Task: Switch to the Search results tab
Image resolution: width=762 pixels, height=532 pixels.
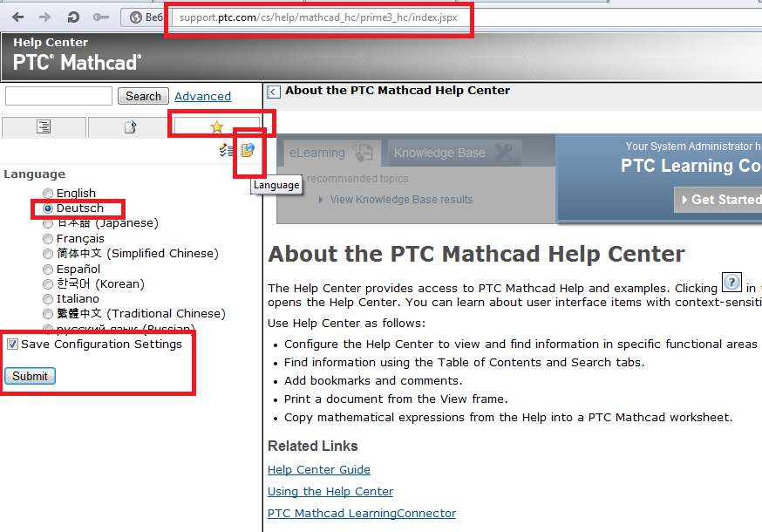Action: click(x=130, y=127)
